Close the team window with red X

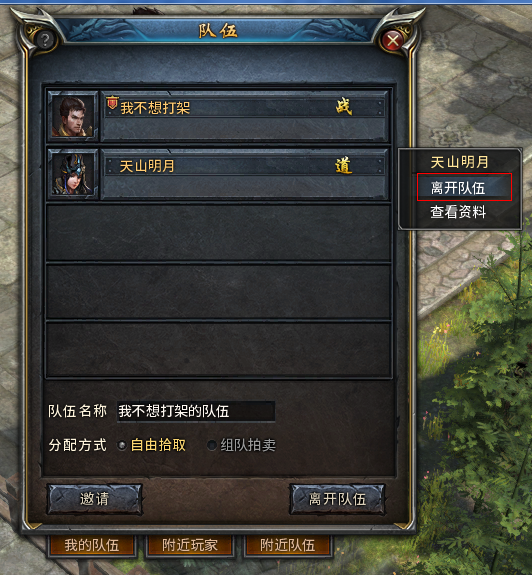(x=393, y=40)
